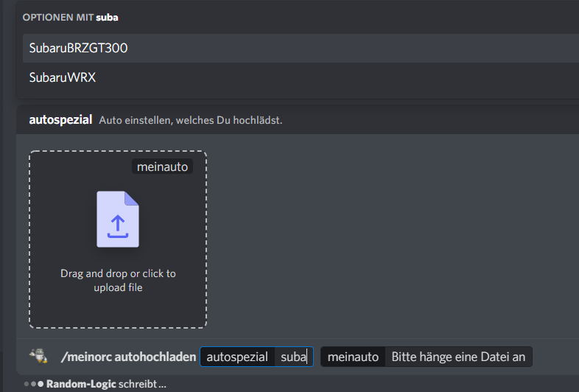Click the autospezial parameter label in command bar
579x392 pixels.
(x=237, y=357)
